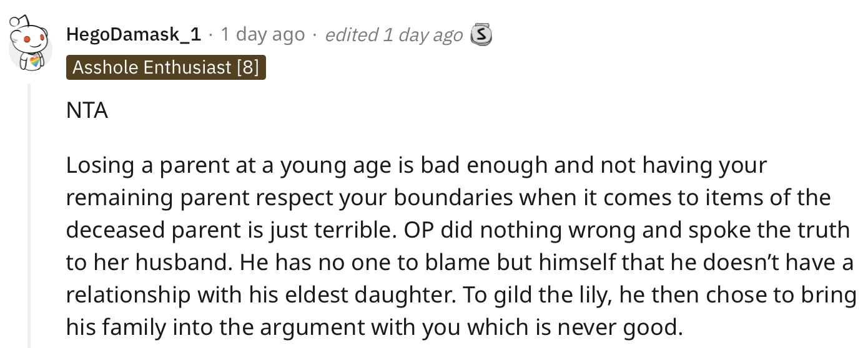Viewport: 868px width, 348px height.
Task: Click the line starting 'remaining parent respect'
Action: [448, 198]
